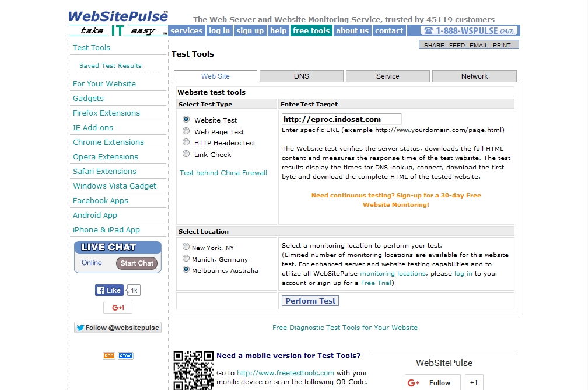Click the Google +1 button in sidebar
Screen dimensions: 588x390
click(x=118, y=308)
